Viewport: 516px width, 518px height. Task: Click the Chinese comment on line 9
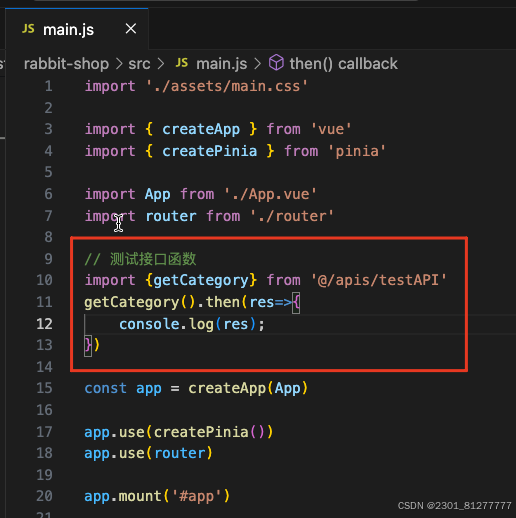140,259
